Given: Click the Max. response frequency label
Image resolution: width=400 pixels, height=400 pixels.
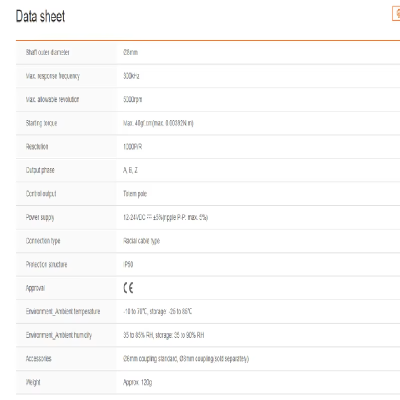Looking at the screenshot, I should [53, 76].
